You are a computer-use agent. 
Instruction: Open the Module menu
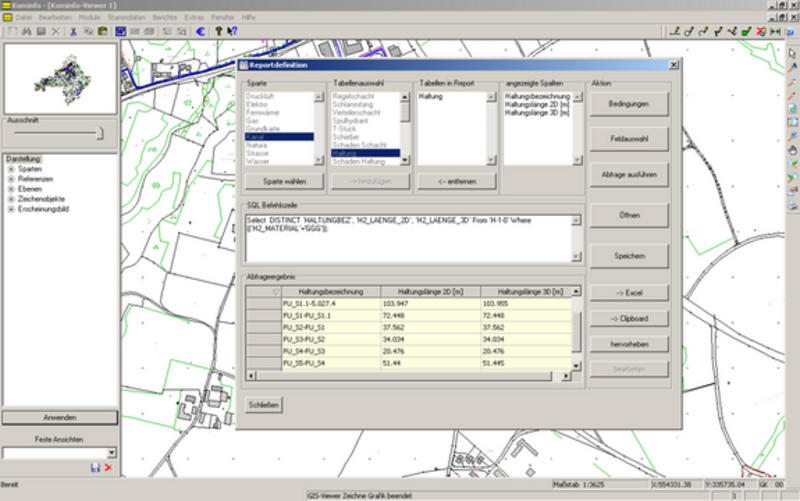89,17
